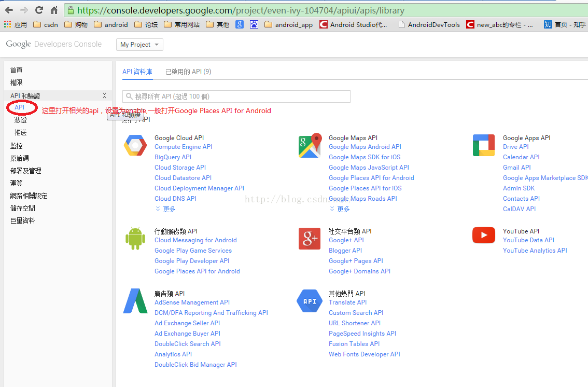Select 首頁 in the sidebar
The image size is (588, 387).
click(x=17, y=70)
